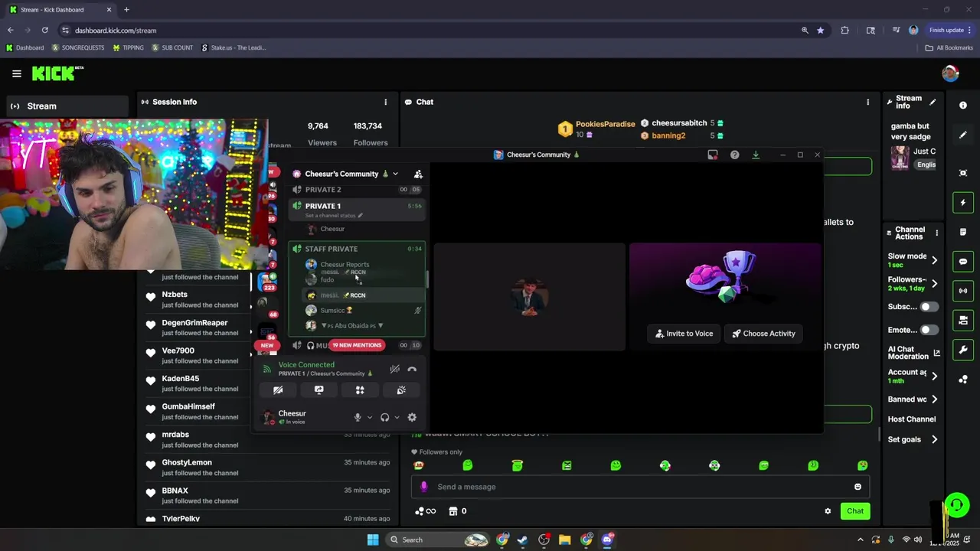
Task: Click the document notes icon in right sidebar
Action: point(963,232)
